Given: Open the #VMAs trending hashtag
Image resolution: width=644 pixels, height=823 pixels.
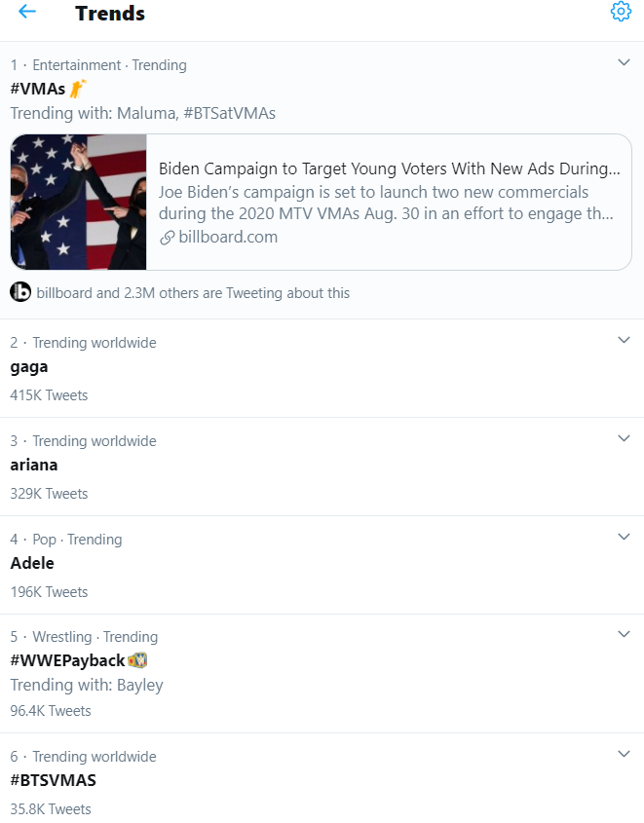Looking at the screenshot, I should tap(38, 89).
